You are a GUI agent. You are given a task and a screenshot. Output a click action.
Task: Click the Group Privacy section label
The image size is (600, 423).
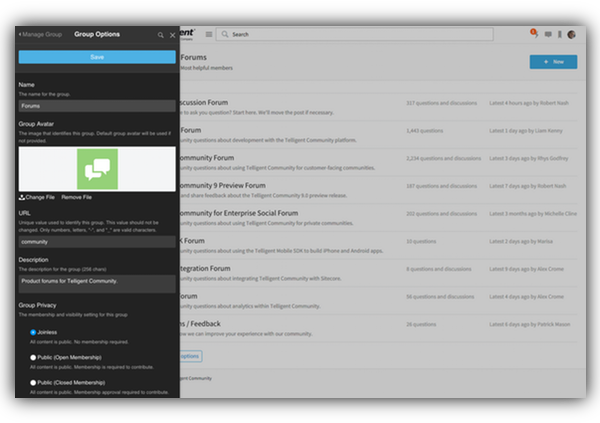[x=38, y=305]
